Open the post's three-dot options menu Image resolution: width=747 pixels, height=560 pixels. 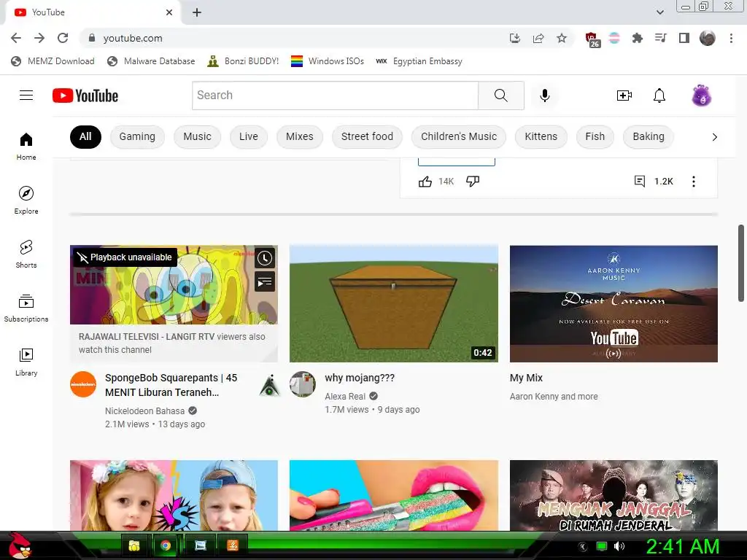point(694,182)
